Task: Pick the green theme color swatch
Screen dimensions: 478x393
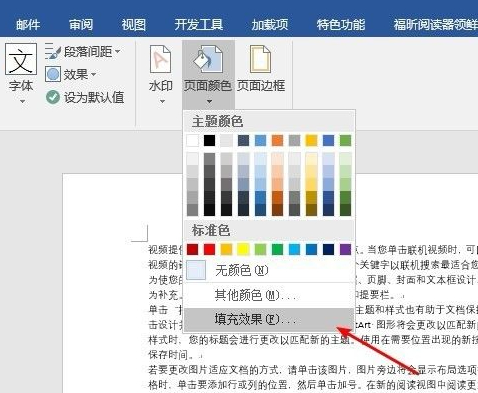Action: click(345, 140)
